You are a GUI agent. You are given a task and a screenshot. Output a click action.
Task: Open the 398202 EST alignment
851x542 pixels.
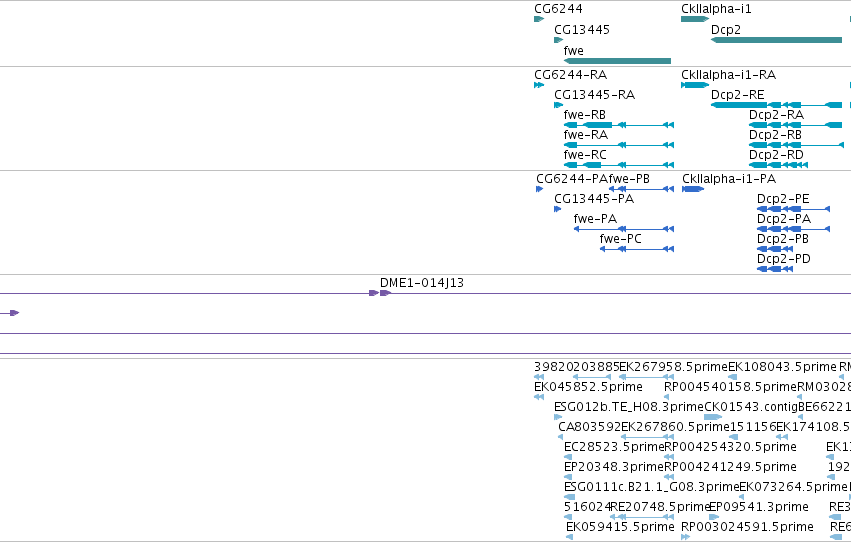click(x=539, y=377)
